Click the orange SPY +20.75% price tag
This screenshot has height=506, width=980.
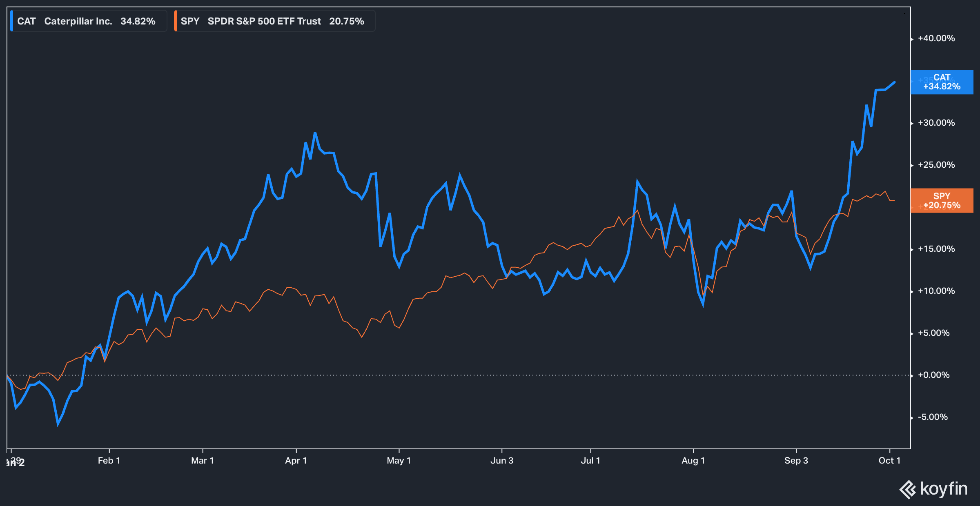coord(942,201)
